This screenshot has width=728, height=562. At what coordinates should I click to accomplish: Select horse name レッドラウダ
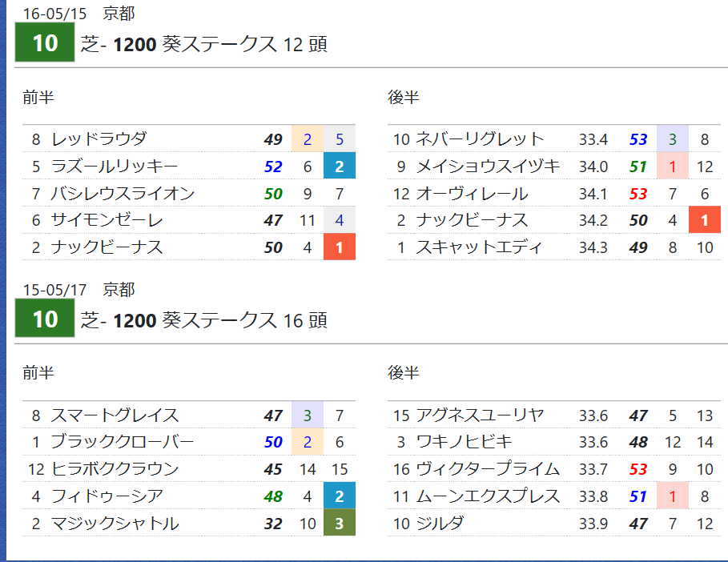pyautogui.click(x=99, y=138)
